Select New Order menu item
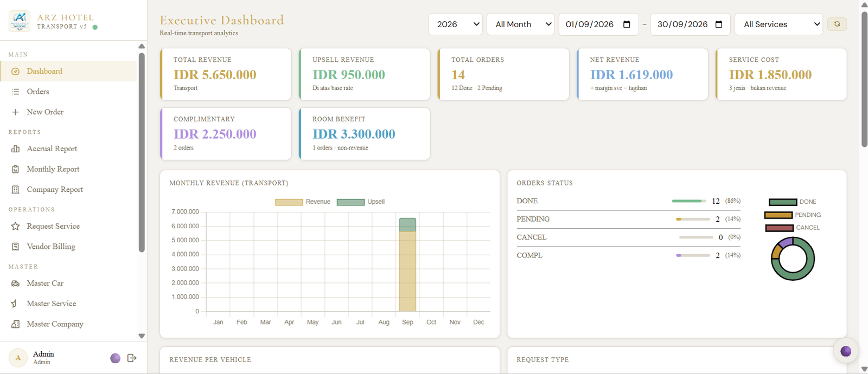The height and width of the screenshot is (374, 868). pos(68,112)
